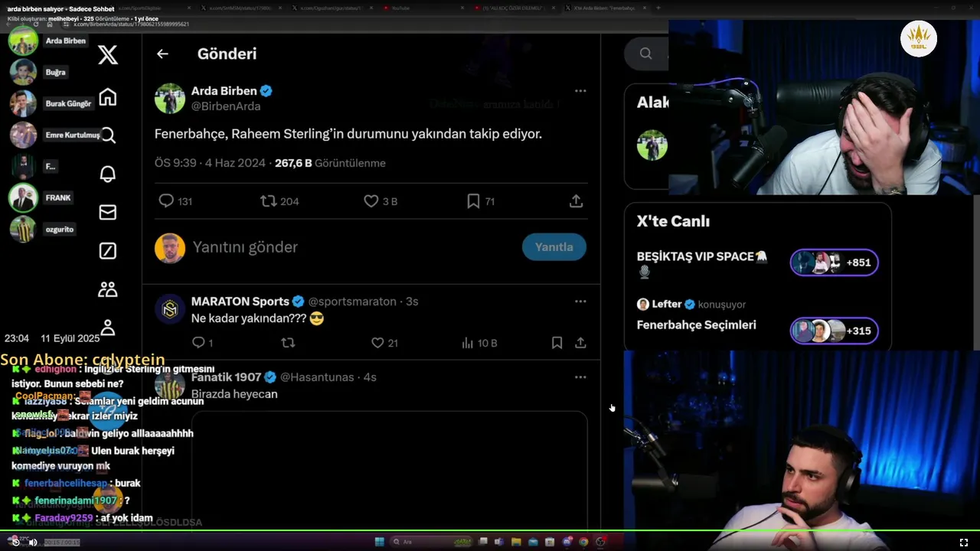Select the ALİ KOÇ ÖZÜR DİLEMELİ browser tab

[515, 8]
